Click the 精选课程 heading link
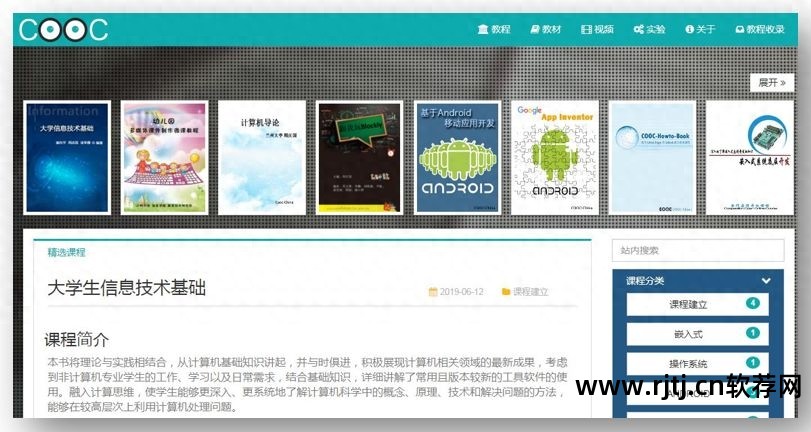The height and width of the screenshot is (432, 811). (66, 252)
